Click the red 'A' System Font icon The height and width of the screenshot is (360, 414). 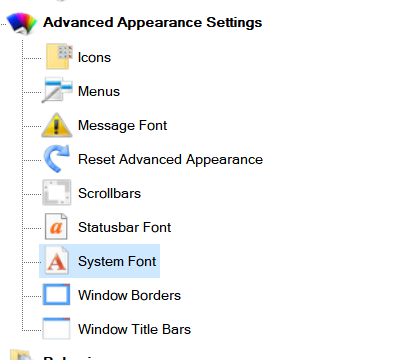point(57,261)
